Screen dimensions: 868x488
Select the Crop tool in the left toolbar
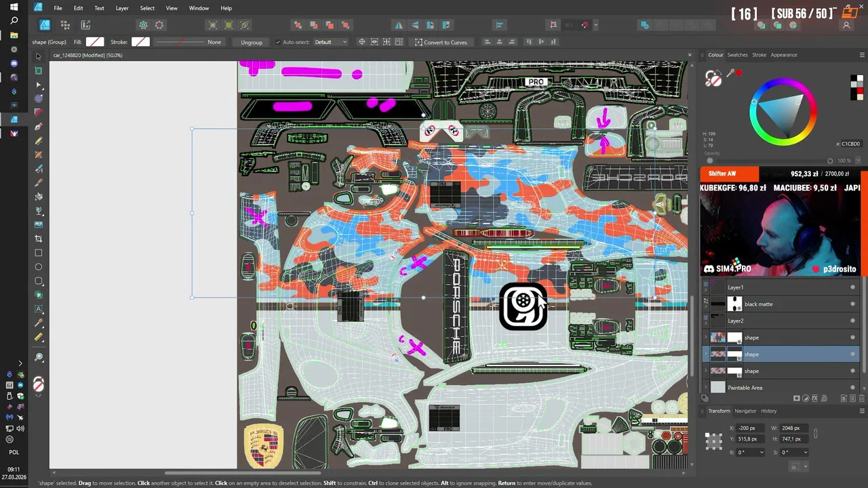click(x=39, y=239)
